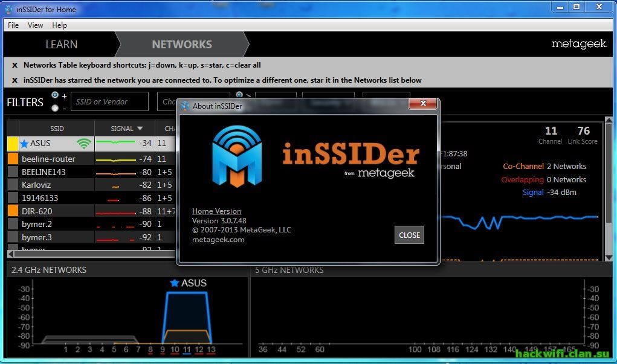The height and width of the screenshot is (364, 617).
Task: Select the beeline-router network row
Action: 91,158
